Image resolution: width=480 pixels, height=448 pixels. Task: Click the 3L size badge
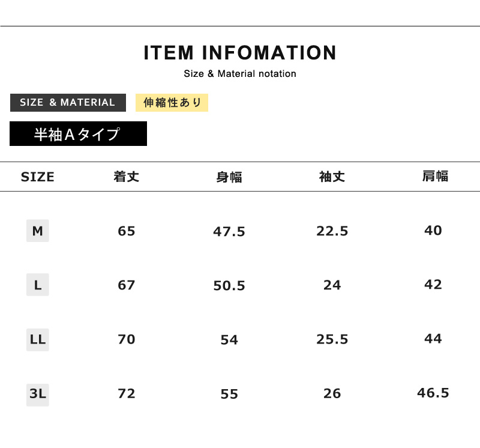37,394
